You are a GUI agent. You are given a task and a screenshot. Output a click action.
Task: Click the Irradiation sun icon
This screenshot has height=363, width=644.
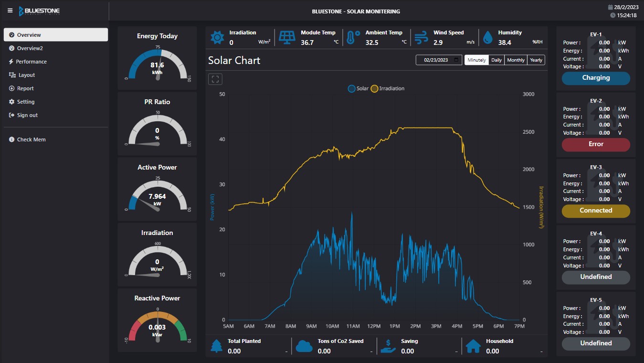pyautogui.click(x=217, y=37)
